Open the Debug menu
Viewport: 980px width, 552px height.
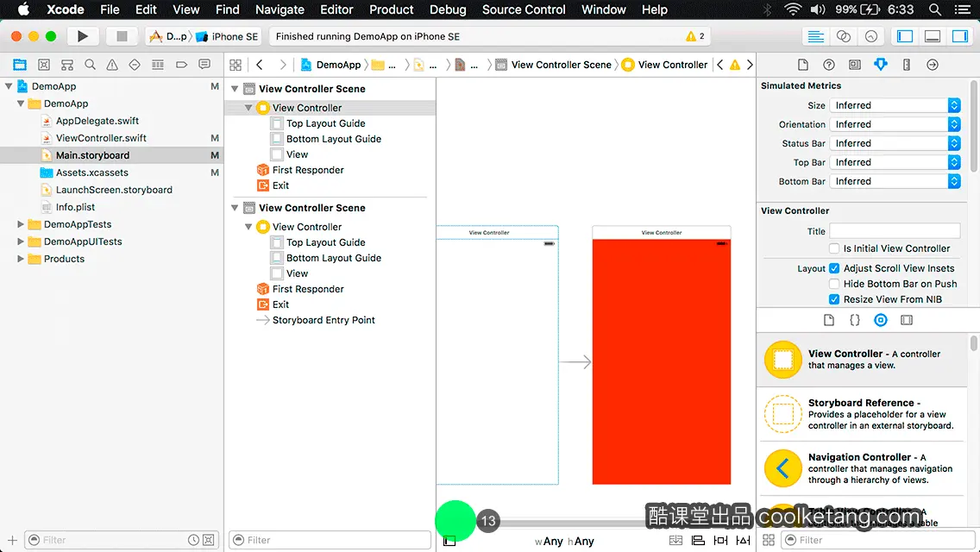(x=448, y=9)
